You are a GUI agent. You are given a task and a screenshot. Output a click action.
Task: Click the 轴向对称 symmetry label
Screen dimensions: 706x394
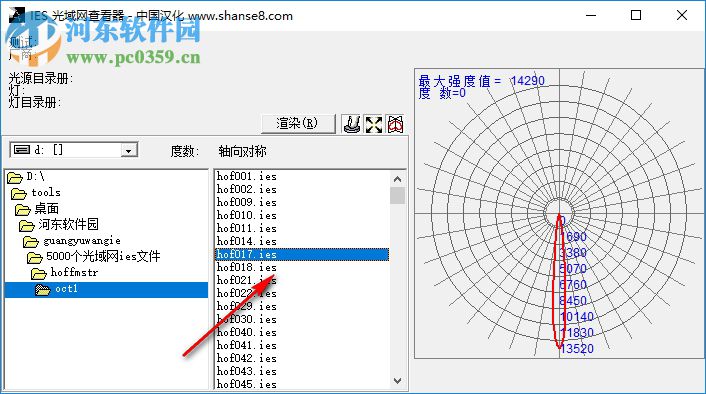(243, 151)
